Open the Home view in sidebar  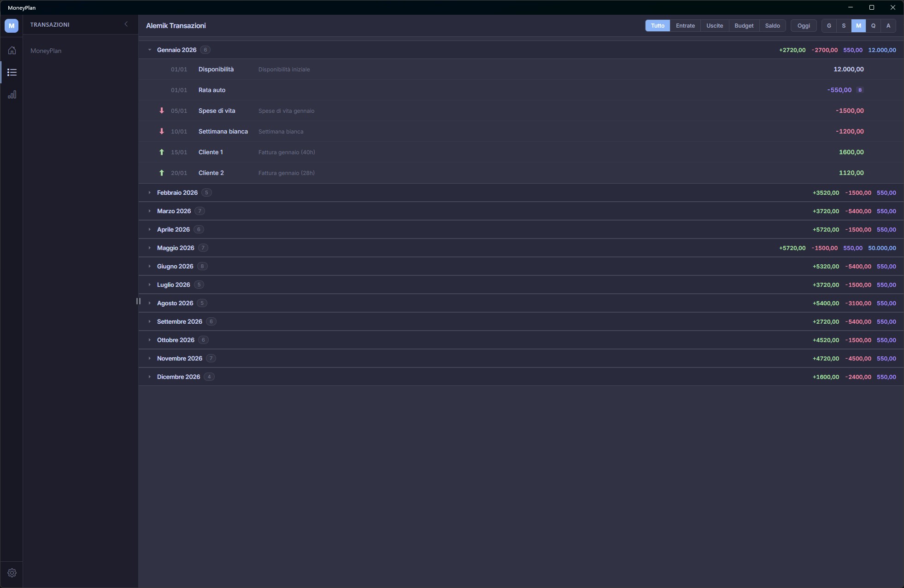pyautogui.click(x=12, y=50)
